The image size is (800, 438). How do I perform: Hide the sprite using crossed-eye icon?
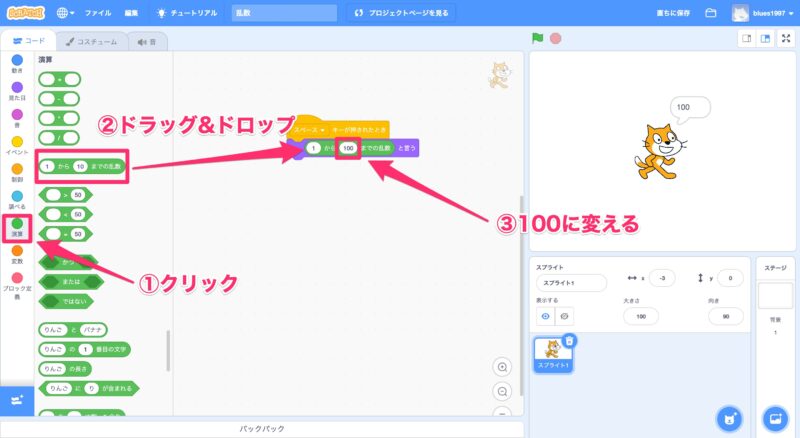pos(564,315)
